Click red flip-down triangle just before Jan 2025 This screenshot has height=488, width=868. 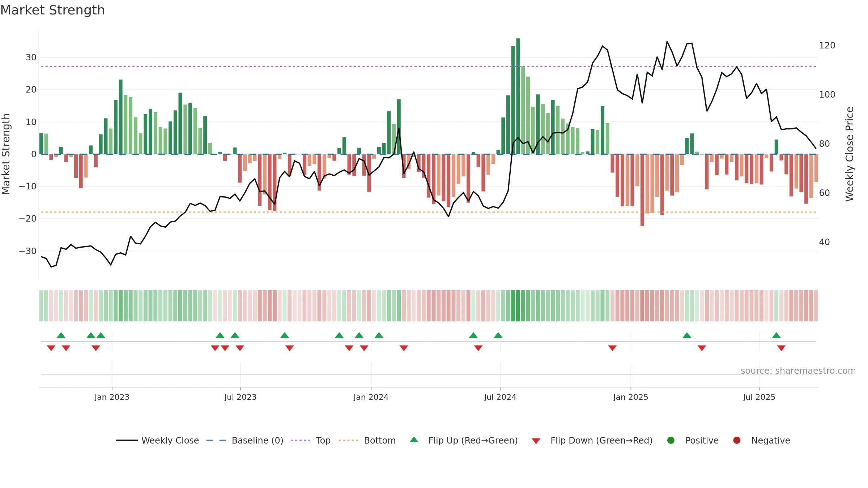tap(612, 348)
